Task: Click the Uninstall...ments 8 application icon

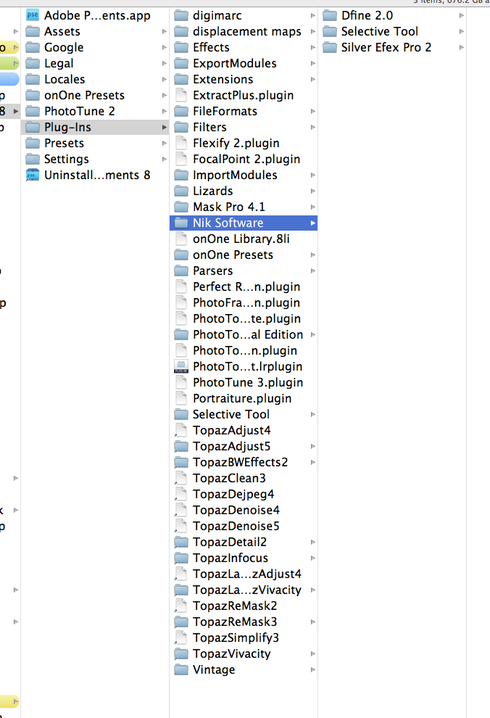Action: (x=33, y=175)
